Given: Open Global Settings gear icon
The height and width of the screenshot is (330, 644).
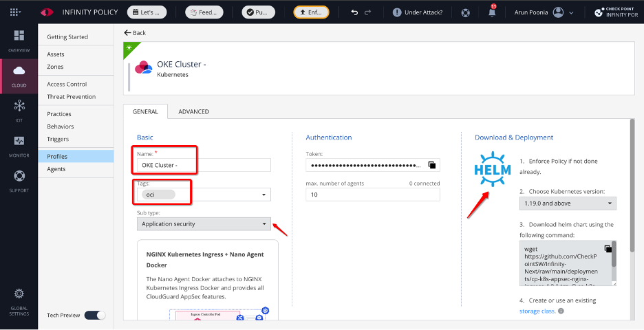Looking at the screenshot, I should (19, 294).
